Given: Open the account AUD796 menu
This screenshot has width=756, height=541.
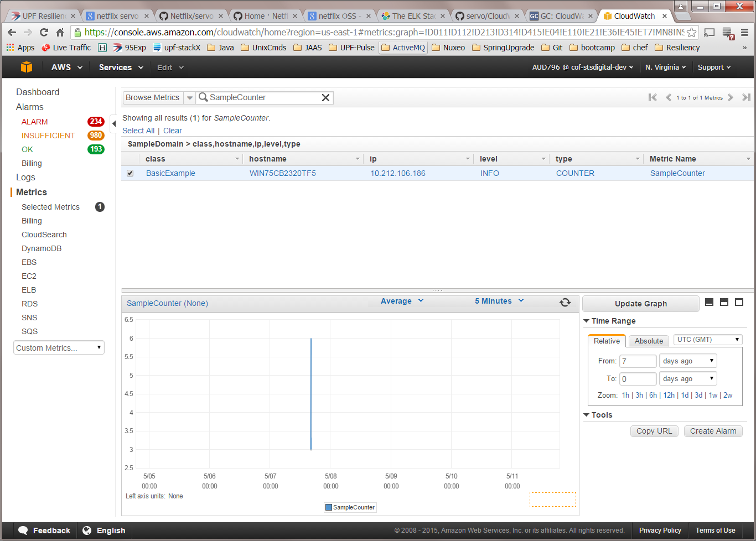Looking at the screenshot, I should pos(583,67).
